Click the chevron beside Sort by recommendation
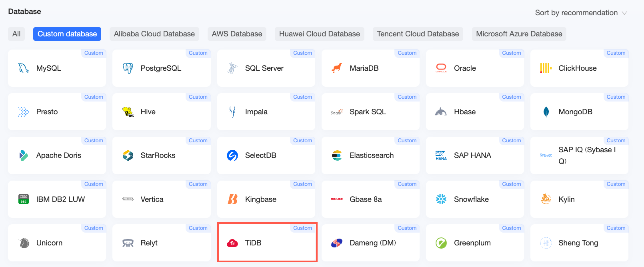Image resolution: width=644 pixels, height=267 pixels. pyautogui.click(x=624, y=13)
